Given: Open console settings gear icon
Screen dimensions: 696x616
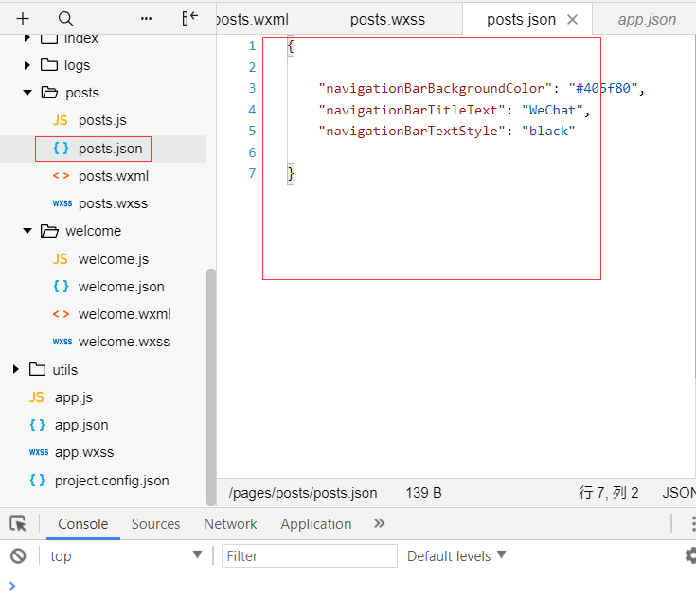Looking at the screenshot, I should (690, 555).
